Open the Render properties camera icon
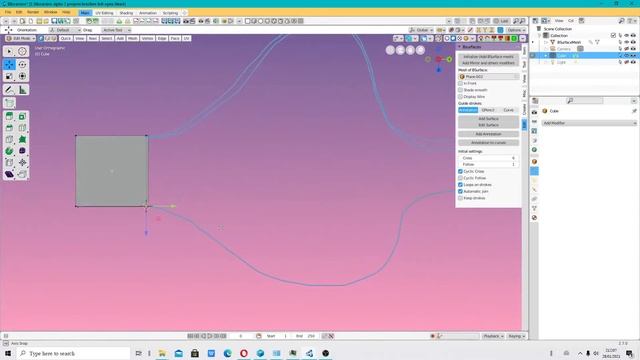 pos(534,112)
